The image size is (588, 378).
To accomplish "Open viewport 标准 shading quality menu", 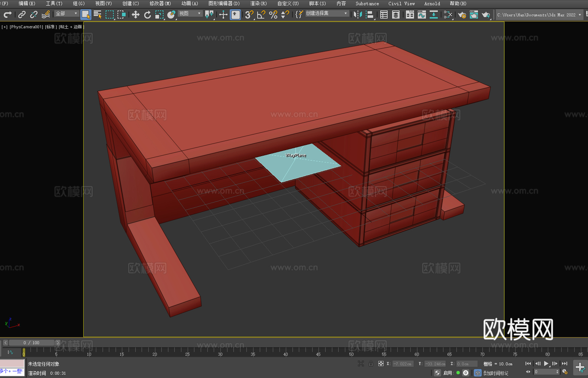I will [x=51, y=27].
